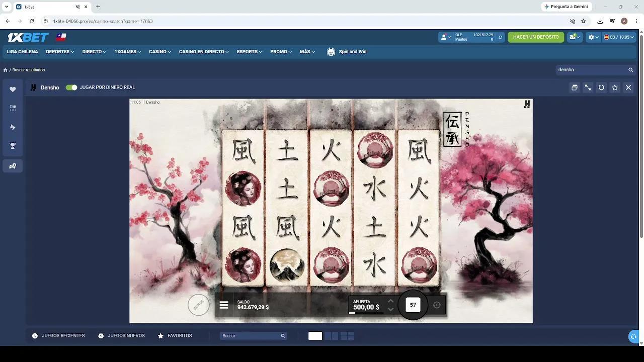Open the browser profile avatar
This screenshot has width=644, height=362.
coord(624,21)
